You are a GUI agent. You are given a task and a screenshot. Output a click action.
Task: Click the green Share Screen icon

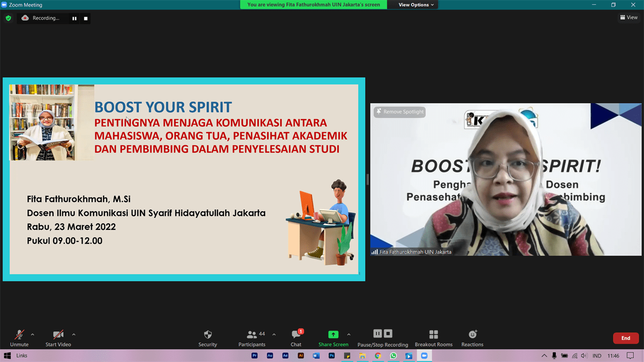[333, 335]
